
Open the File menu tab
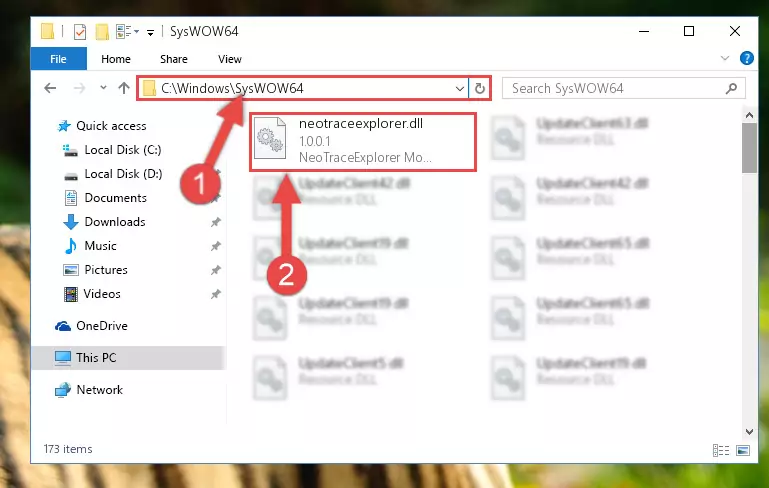58,59
